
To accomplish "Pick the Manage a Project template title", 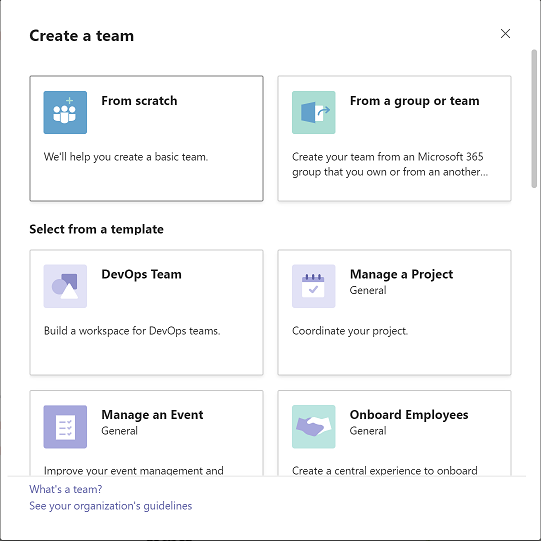I will [402, 274].
